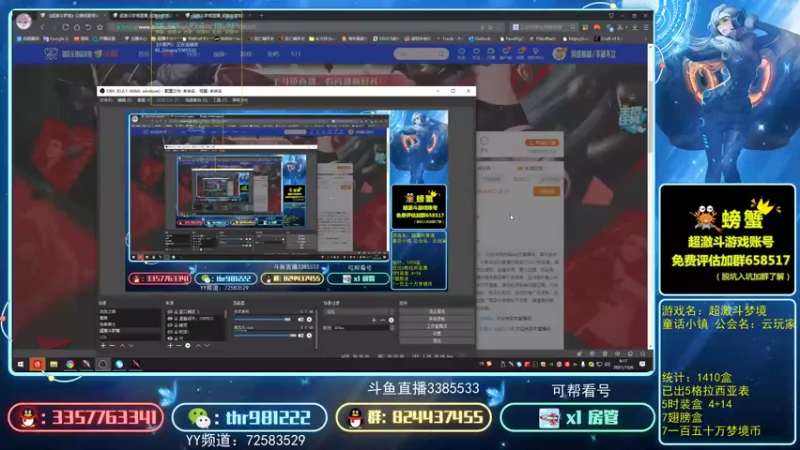This screenshot has height=450, width=800.
Task: Add transition with plus in Scene Transitions
Action: (x=374, y=320)
